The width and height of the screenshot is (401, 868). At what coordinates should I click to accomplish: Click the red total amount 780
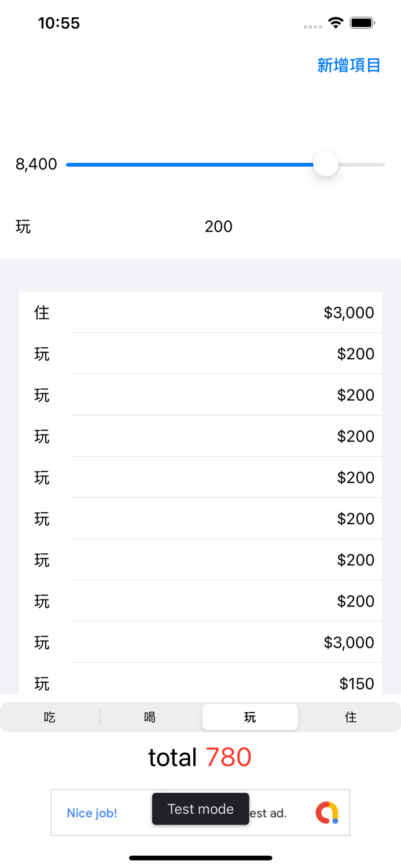tap(228, 757)
